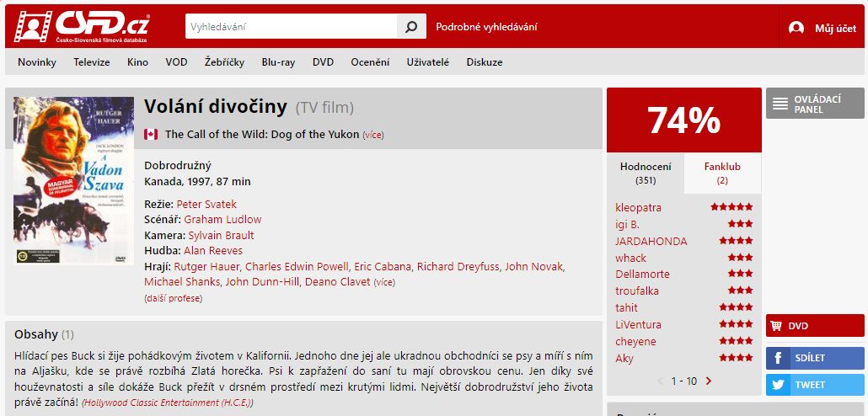
Task: Select the Hodnocení tab
Action: pyautogui.click(x=646, y=173)
